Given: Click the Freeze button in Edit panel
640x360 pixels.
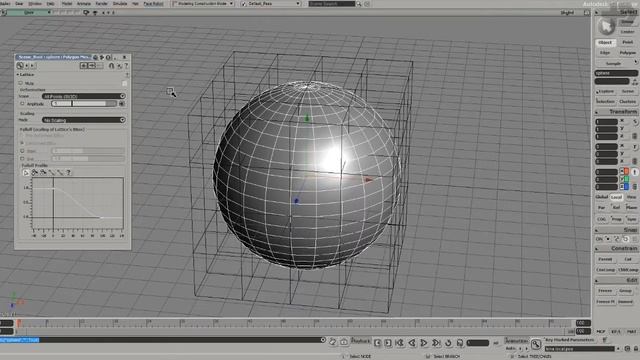Looking at the screenshot, I should click(605, 291).
